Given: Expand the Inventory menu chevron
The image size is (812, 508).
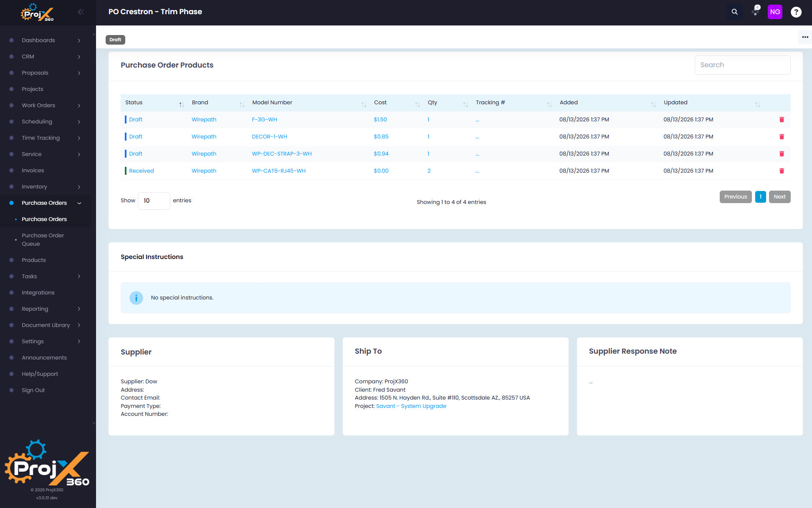Looking at the screenshot, I should pyautogui.click(x=79, y=187).
